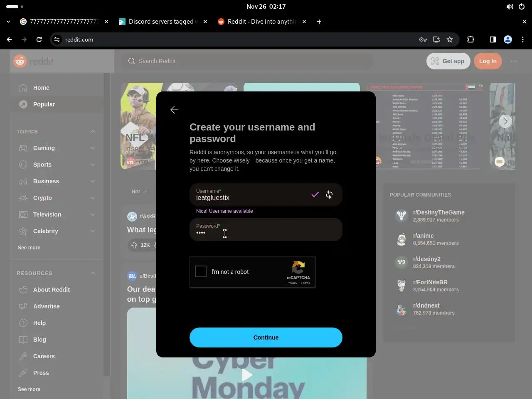Image resolution: width=532 pixels, height=399 pixels.
Task: Open the Chrome three-dot menu
Action: [x=523, y=39]
